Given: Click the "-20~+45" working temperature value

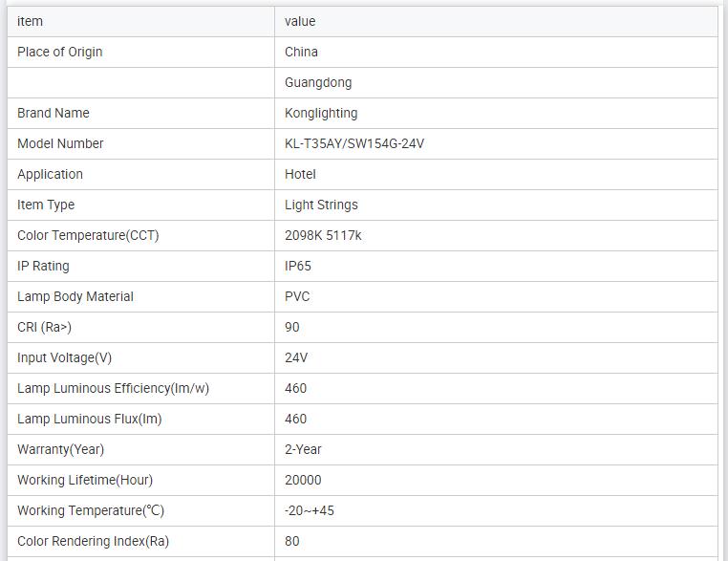Looking at the screenshot, I should [x=310, y=510].
